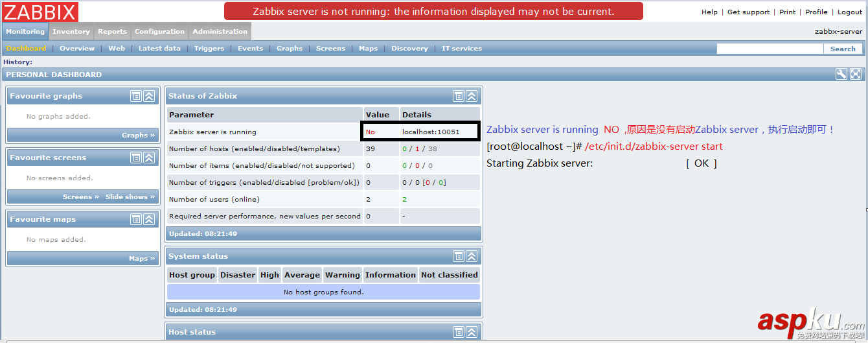
Task: Open the Triggers submenu item
Action: pyautogui.click(x=209, y=49)
